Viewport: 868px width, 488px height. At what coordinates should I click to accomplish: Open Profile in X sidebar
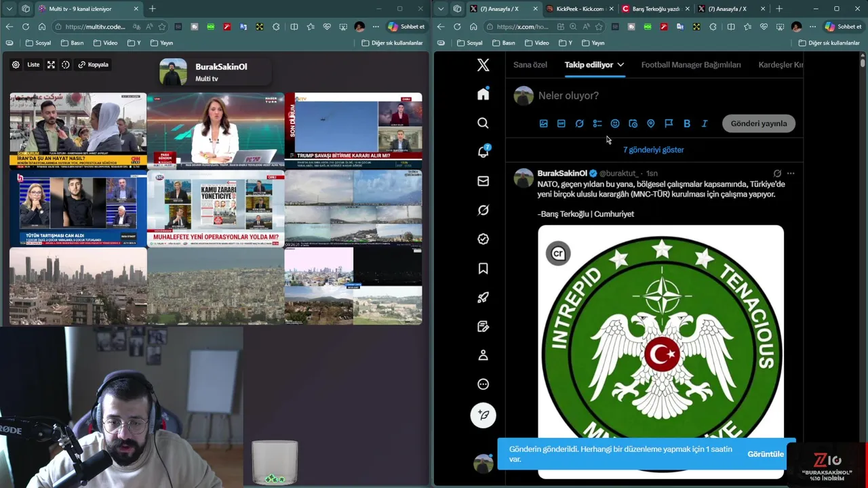coord(483,355)
